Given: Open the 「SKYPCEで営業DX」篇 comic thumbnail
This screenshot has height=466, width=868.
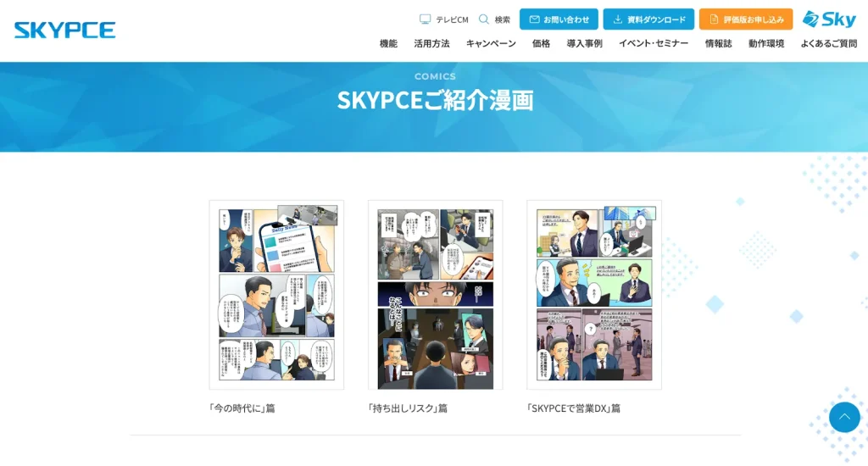Looking at the screenshot, I should (594, 295).
